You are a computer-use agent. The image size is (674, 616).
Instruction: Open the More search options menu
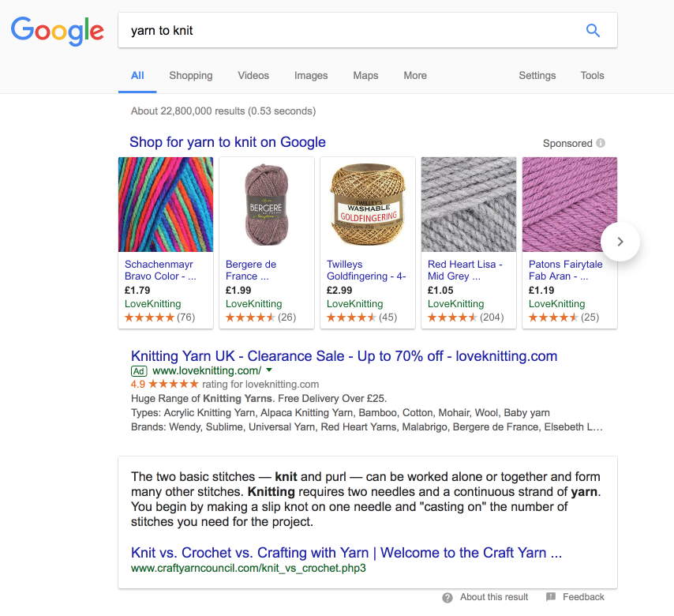click(415, 75)
